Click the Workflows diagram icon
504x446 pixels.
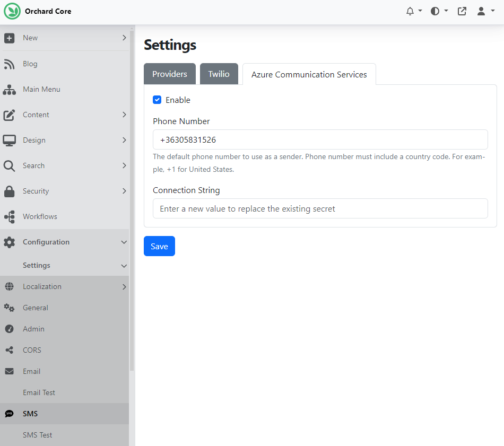tap(10, 217)
